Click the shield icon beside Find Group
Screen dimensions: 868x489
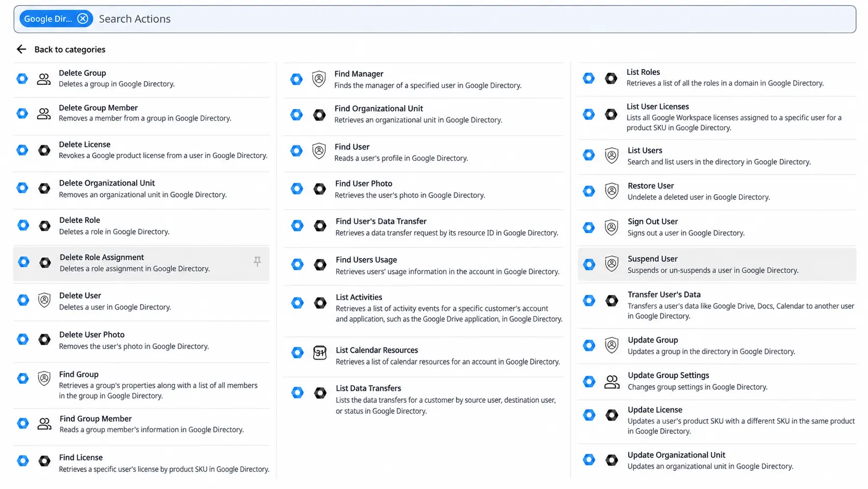(x=44, y=378)
